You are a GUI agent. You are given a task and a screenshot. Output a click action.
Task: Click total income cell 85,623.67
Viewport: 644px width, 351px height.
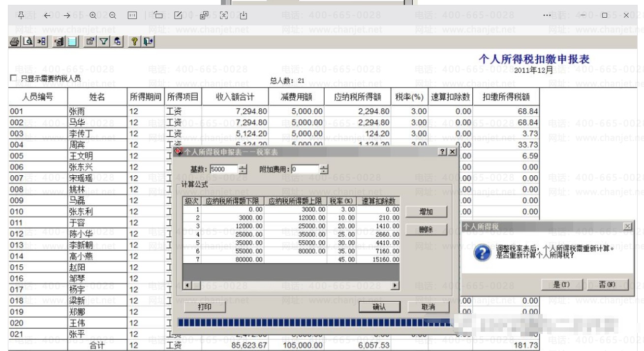(x=235, y=345)
